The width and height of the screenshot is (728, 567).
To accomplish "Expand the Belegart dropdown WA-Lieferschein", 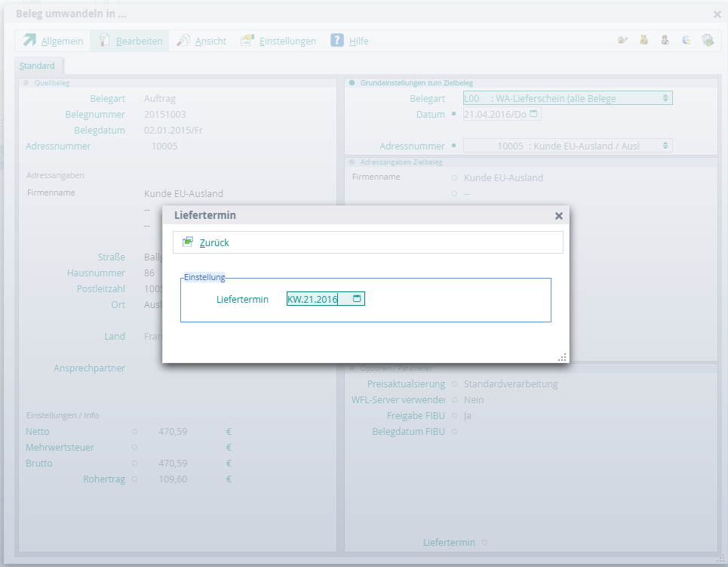I will 665,98.
